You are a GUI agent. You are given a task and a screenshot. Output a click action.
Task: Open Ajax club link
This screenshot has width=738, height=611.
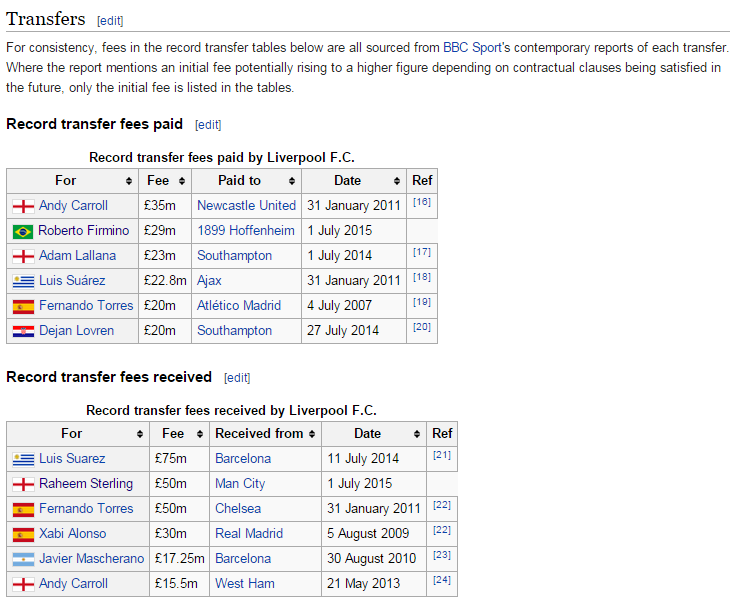pos(209,281)
